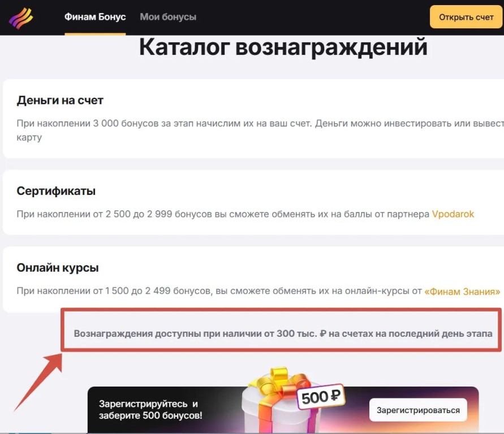The width and height of the screenshot is (504, 434).
Task: Follow the Vpodarok partner link
Action: coord(453,214)
